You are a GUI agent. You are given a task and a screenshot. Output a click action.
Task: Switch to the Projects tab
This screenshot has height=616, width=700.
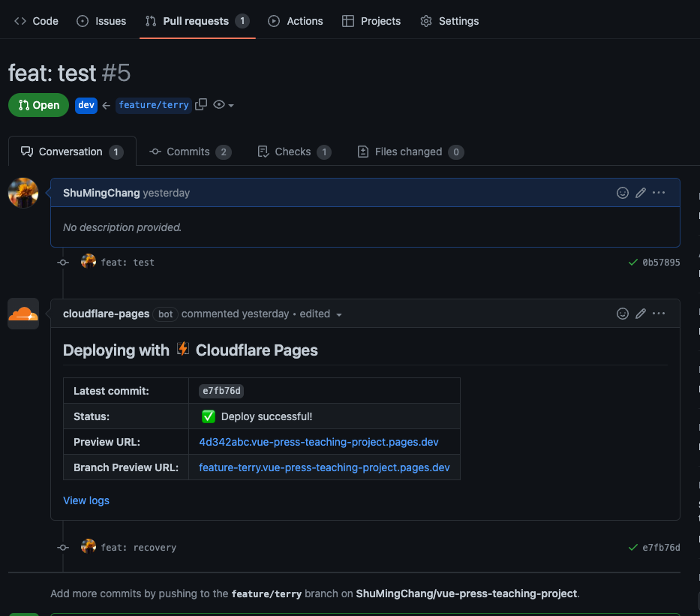pos(371,21)
